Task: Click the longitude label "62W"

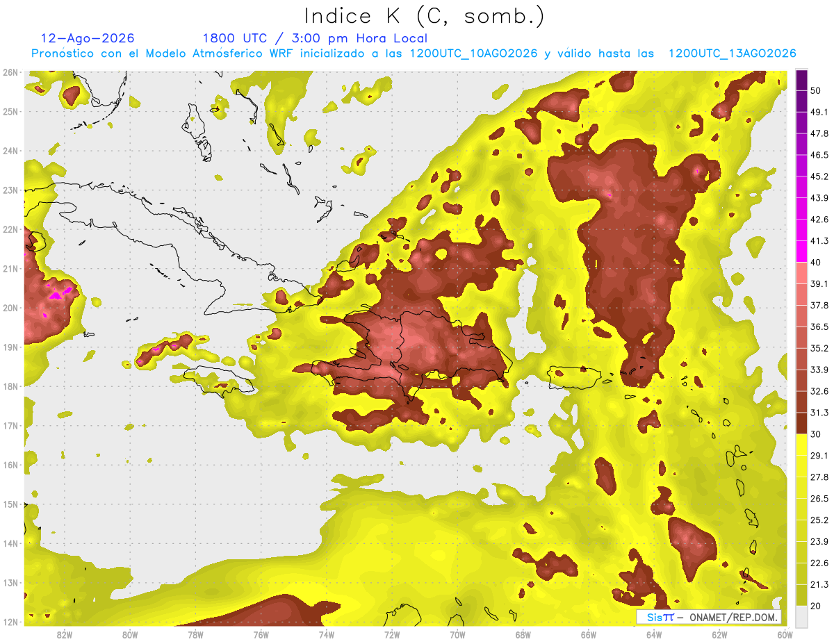Action: 719,634
